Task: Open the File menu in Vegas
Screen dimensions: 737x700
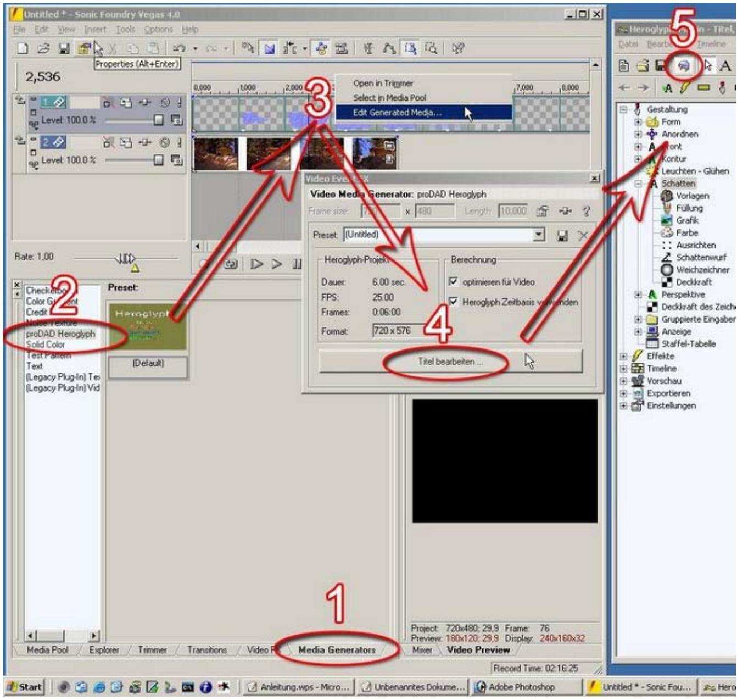Action: pyautogui.click(x=19, y=29)
